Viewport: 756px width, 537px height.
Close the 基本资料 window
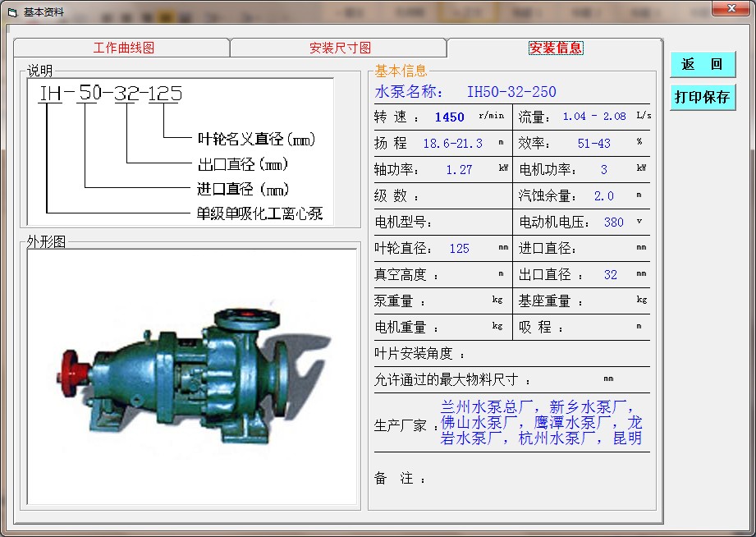(731, 7)
